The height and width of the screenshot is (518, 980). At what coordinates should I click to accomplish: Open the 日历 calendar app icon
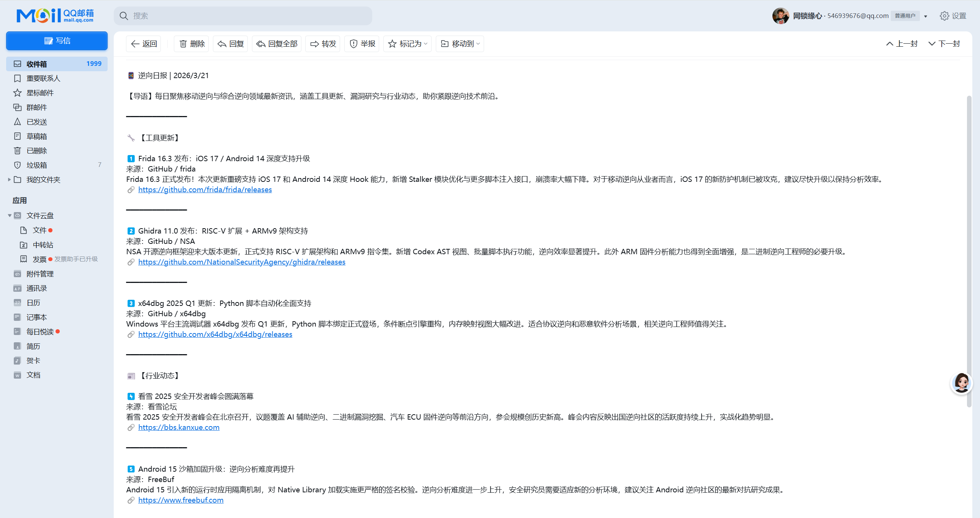point(18,303)
